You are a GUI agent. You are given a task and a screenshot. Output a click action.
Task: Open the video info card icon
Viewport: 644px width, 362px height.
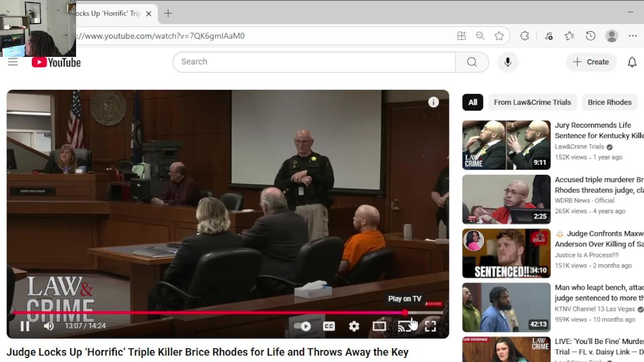pyautogui.click(x=433, y=102)
